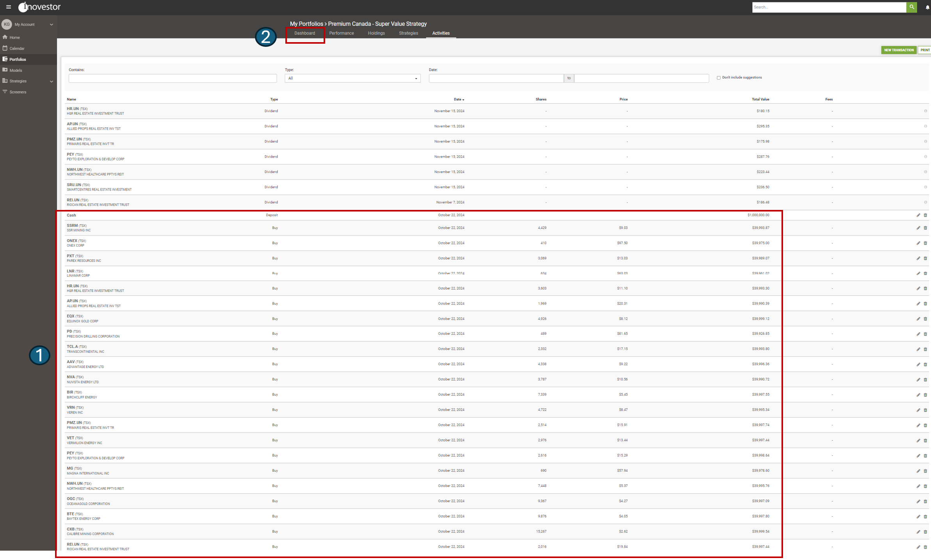This screenshot has width=931, height=560.
Task: Click info icon for PEY dividend row
Action: tap(925, 157)
